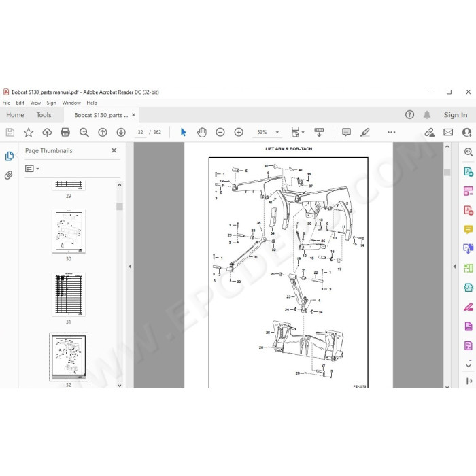Close the Bobcat S130_parts tab
Viewport: 476px width, 476px height.
click(133, 115)
